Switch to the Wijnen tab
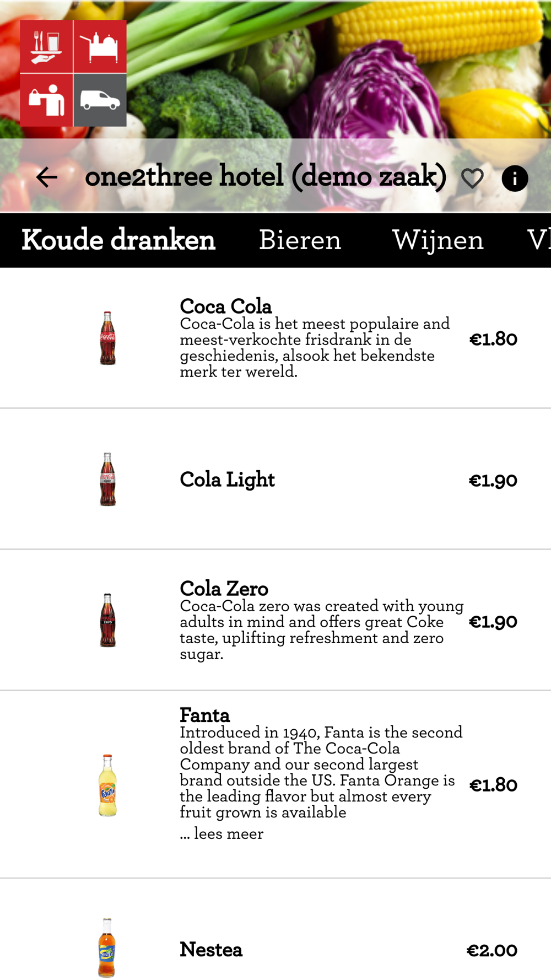 pos(437,240)
